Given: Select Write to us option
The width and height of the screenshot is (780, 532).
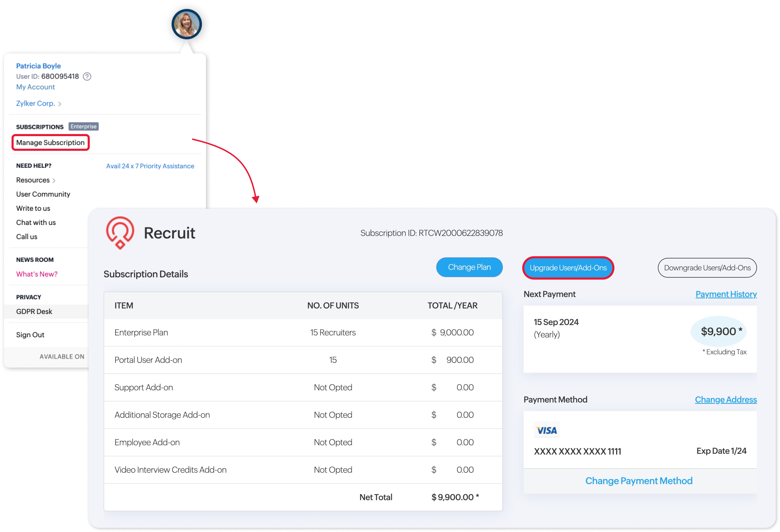Looking at the screenshot, I should click(33, 208).
